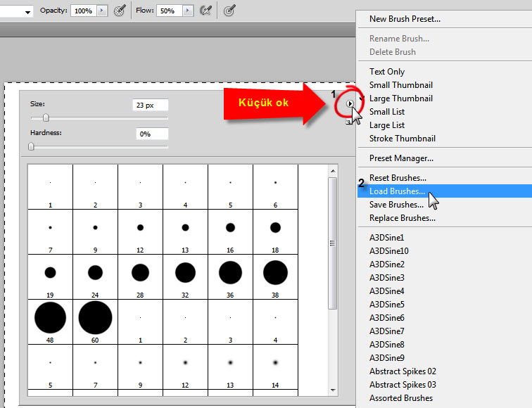Load the A3DSine3 brush set
Screen dimensions: 532x408
(387, 278)
